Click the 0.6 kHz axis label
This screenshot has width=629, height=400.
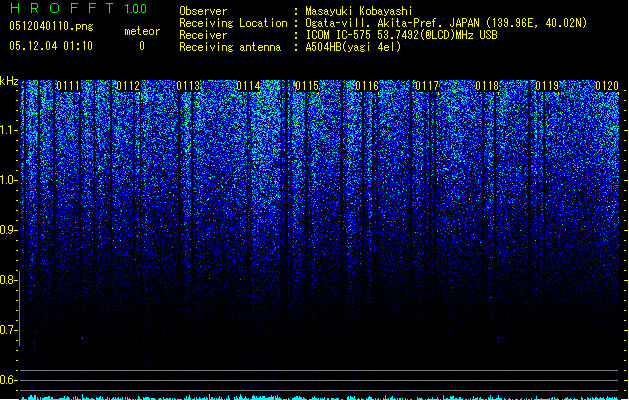pyautogui.click(x=8, y=380)
